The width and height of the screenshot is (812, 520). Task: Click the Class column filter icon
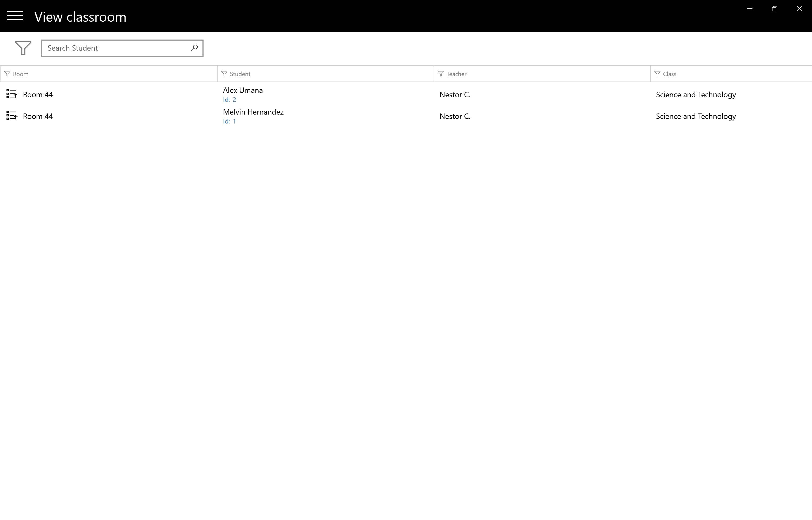657,74
